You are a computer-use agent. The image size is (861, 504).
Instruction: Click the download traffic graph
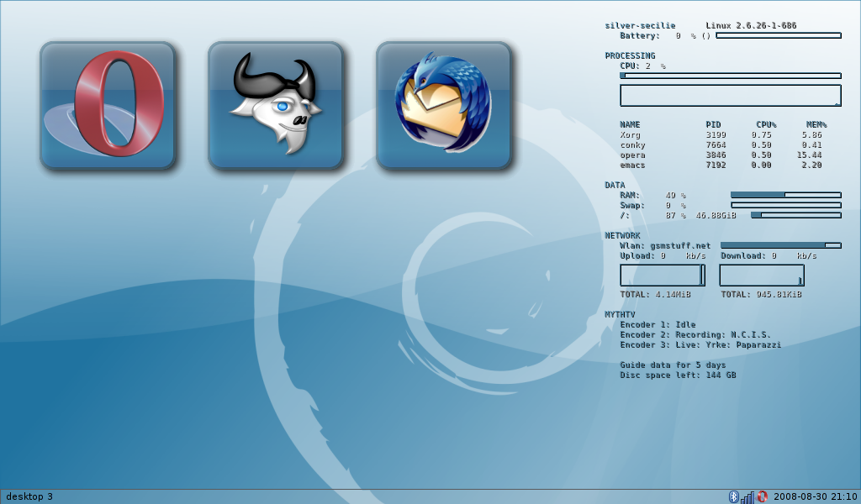[x=762, y=276]
